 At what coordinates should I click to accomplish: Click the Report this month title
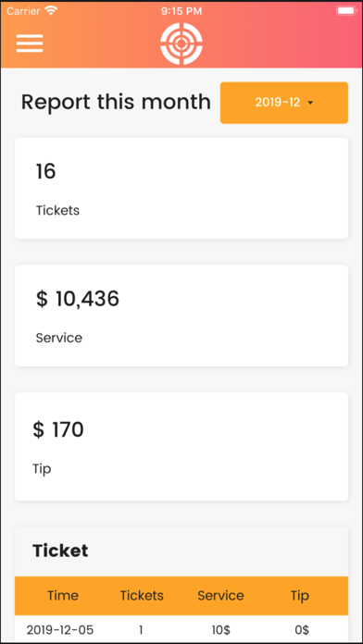(116, 102)
